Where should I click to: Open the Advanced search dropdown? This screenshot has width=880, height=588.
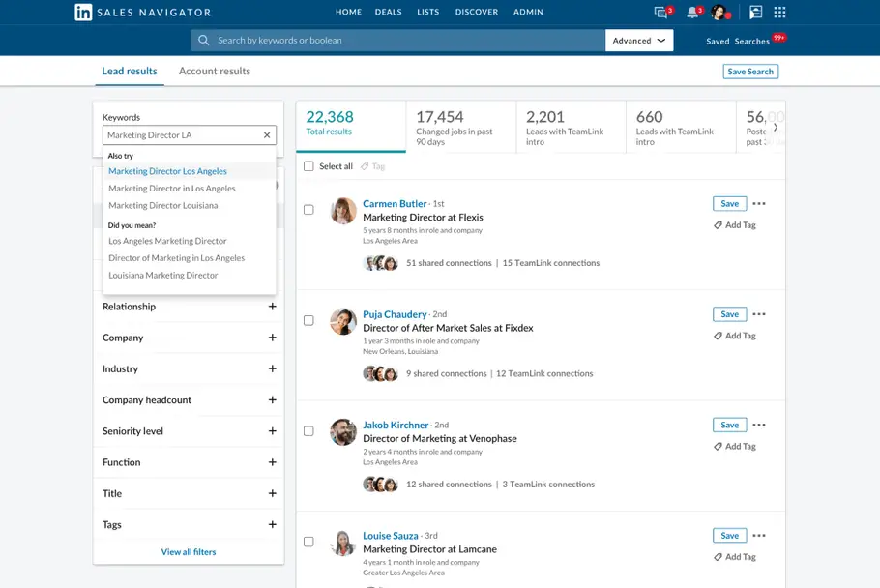point(640,41)
